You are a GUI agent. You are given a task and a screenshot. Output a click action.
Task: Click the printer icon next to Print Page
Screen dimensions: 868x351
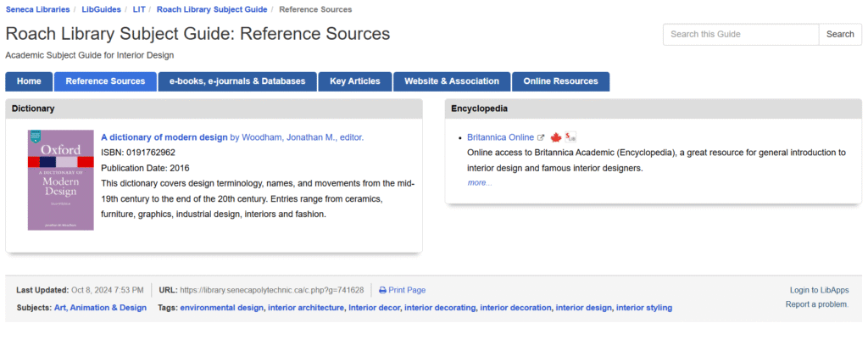[382, 290]
